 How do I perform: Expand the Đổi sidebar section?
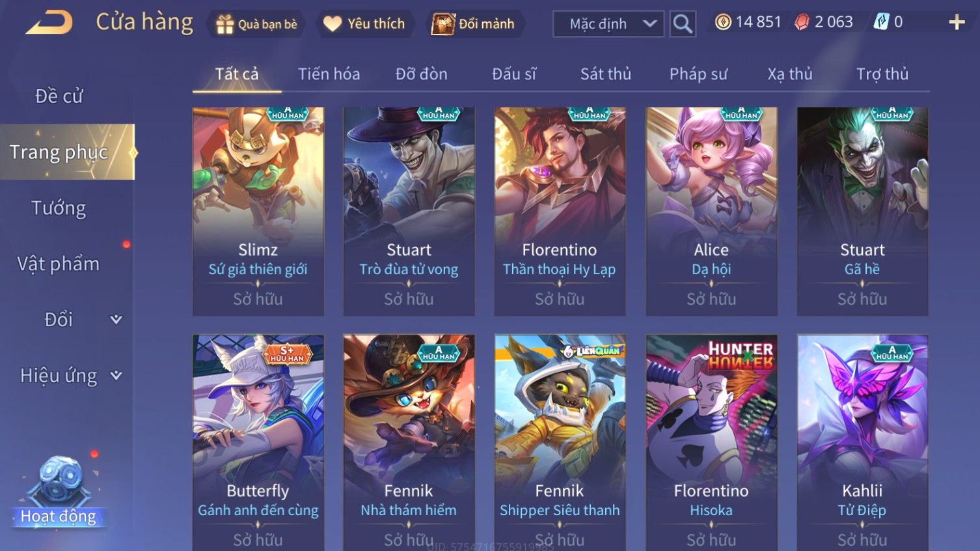pyautogui.click(x=116, y=319)
